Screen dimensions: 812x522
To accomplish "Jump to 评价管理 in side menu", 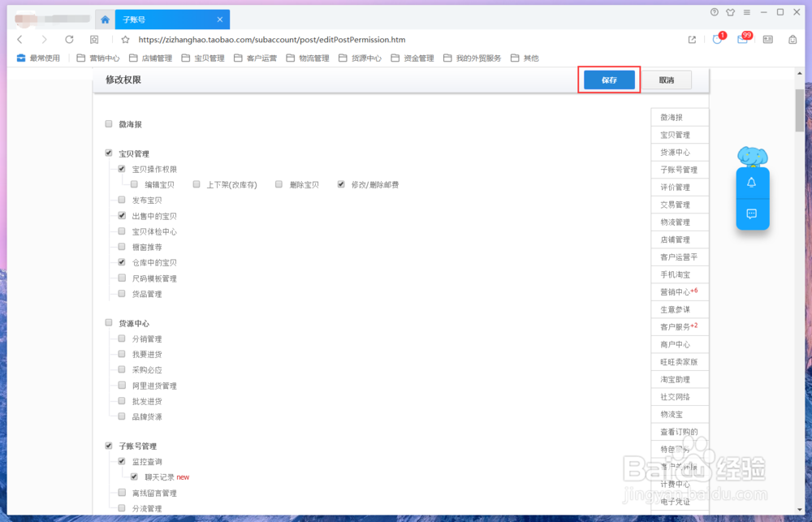I will 679,188.
